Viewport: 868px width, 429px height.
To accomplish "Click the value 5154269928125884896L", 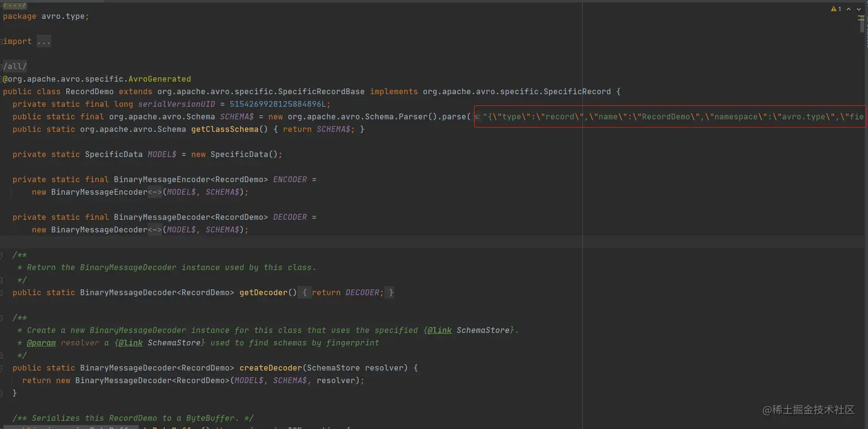I will pos(278,104).
